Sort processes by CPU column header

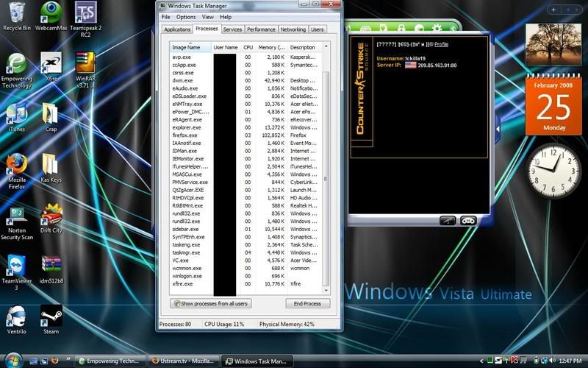[x=248, y=47]
